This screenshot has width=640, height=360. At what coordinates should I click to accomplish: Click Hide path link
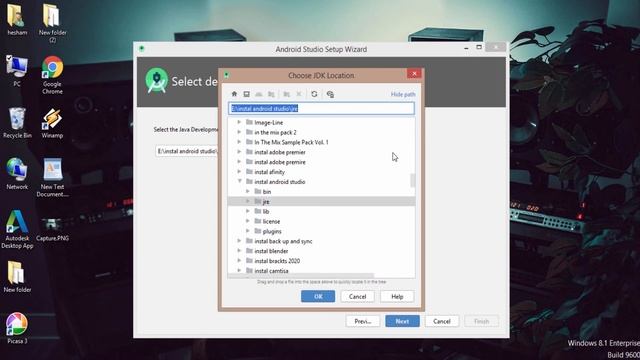point(403,94)
